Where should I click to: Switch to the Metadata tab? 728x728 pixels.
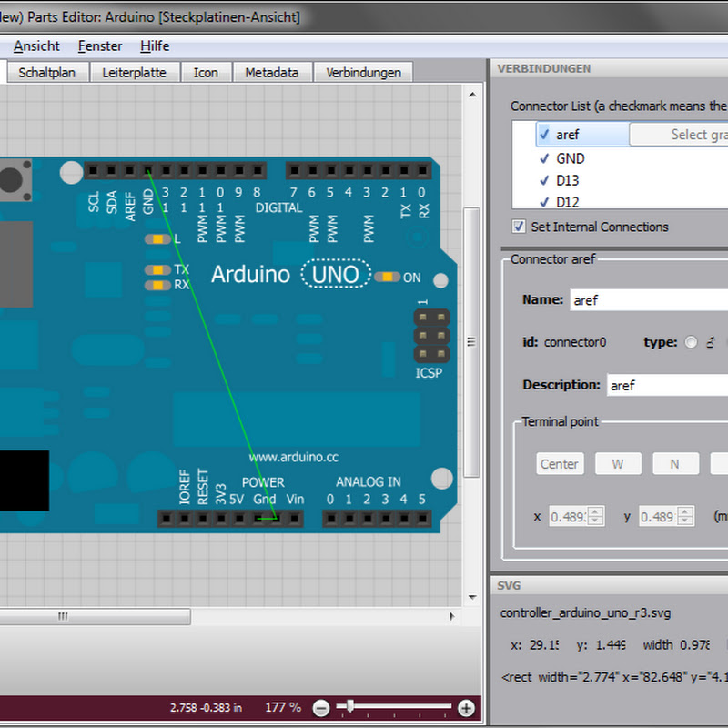click(x=272, y=73)
